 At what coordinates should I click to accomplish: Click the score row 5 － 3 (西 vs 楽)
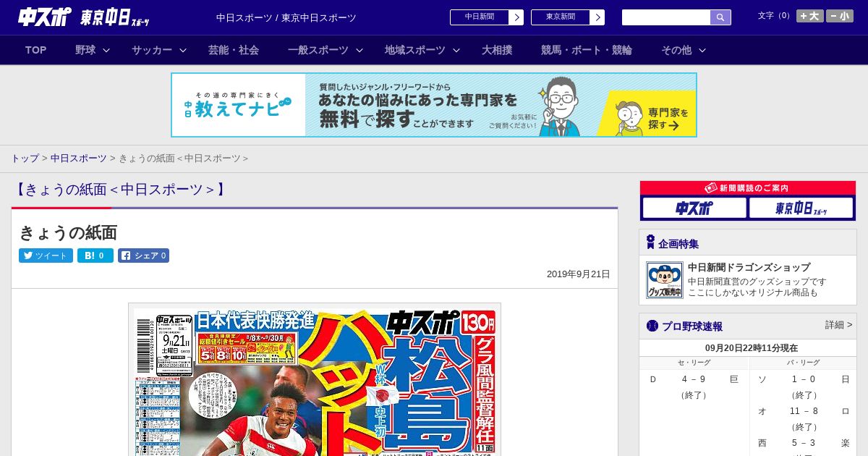(x=803, y=443)
